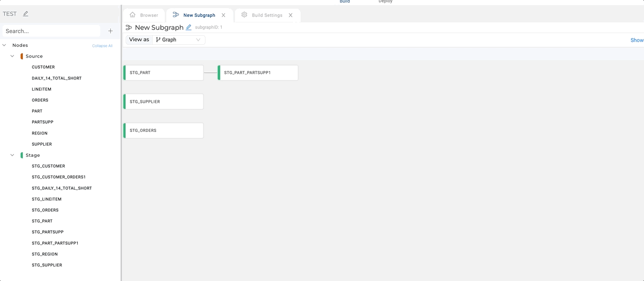Edit the TEST workspace name pencil icon
This screenshot has height=281, width=644.
tap(25, 14)
